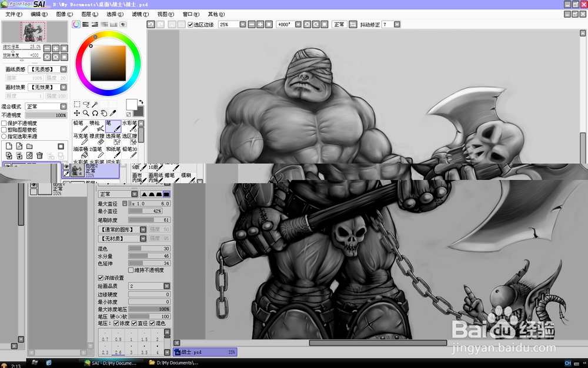The height and width of the screenshot is (368, 588).
Task: Enable 保护不透明度 checkbox
Action: tap(4, 123)
